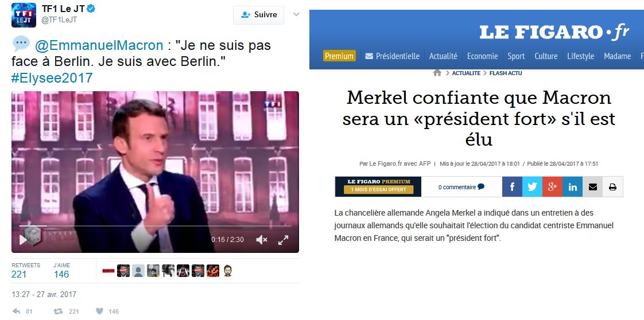The image size is (644, 320).
Task: Print the article with the printer icon
Action: tap(613, 187)
